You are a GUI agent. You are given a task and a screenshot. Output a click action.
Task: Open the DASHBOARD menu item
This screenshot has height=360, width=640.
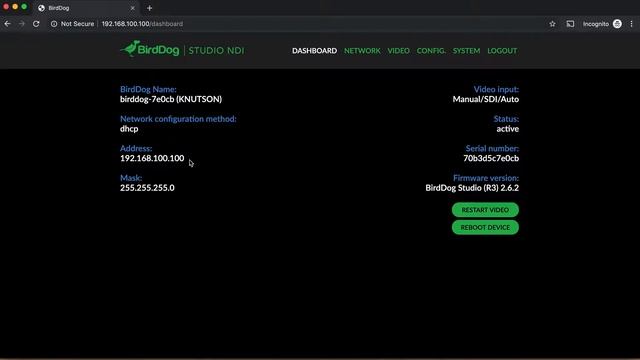coord(314,51)
